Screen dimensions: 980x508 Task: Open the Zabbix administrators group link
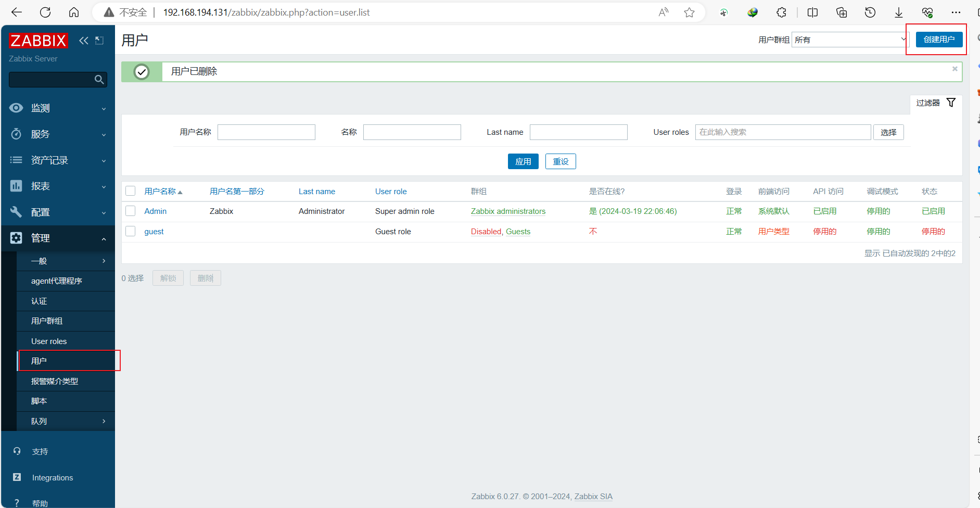(508, 211)
